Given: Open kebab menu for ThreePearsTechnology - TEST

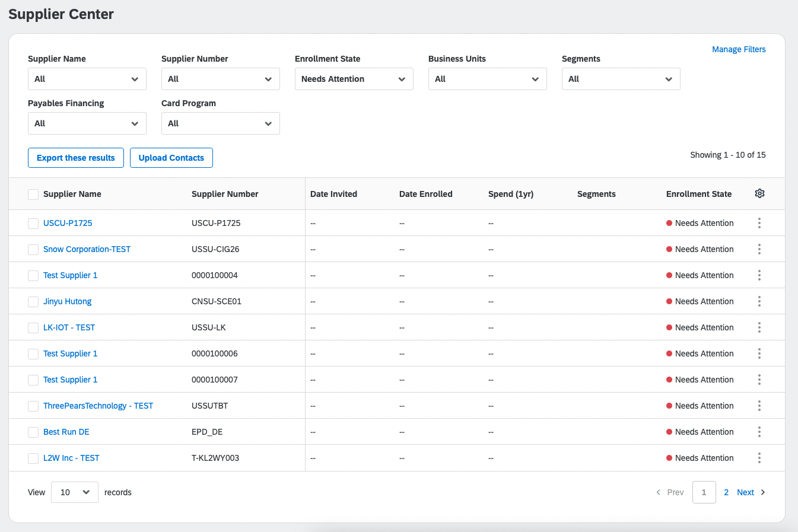Looking at the screenshot, I should (759, 406).
